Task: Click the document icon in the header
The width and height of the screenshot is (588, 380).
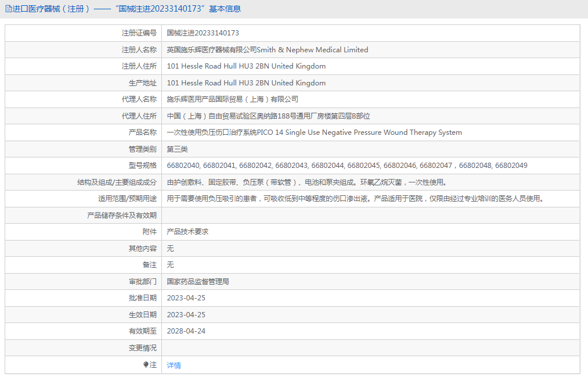Action: (8, 9)
